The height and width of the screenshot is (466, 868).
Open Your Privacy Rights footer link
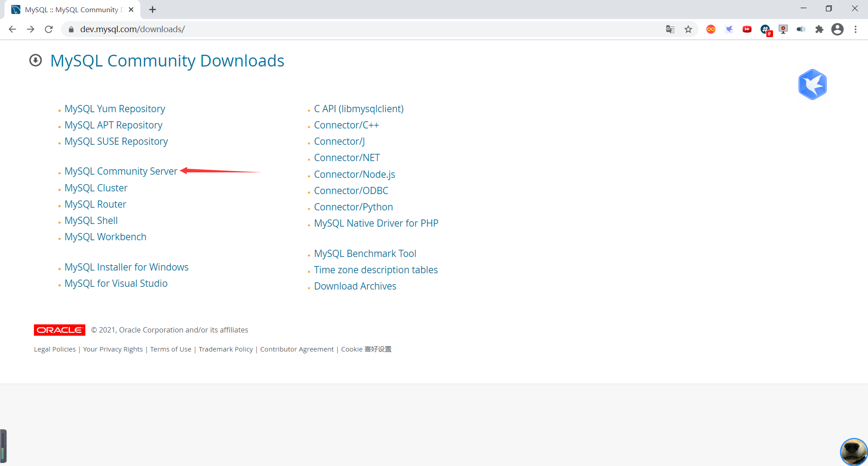[113, 349]
